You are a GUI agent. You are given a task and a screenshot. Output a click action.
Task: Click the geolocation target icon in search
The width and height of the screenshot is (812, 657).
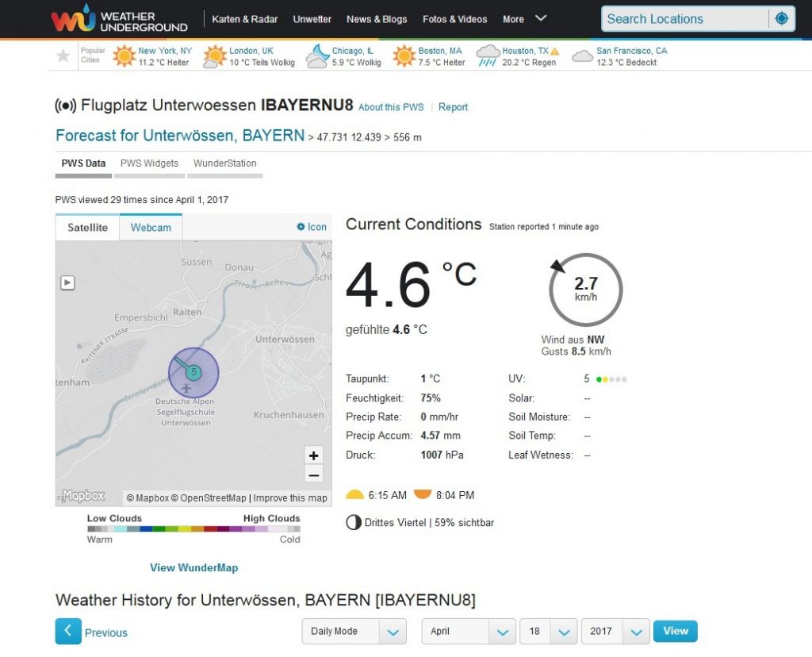[x=781, y=19]
